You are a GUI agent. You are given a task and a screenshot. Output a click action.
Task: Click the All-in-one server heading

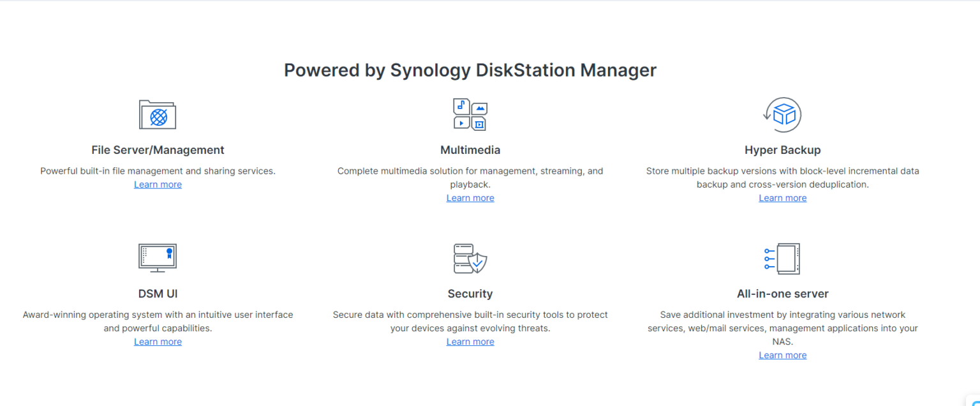click(782, 294)
